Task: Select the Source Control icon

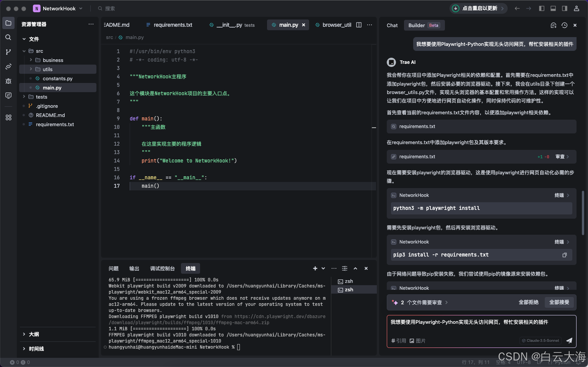Action: coord(8,52)
